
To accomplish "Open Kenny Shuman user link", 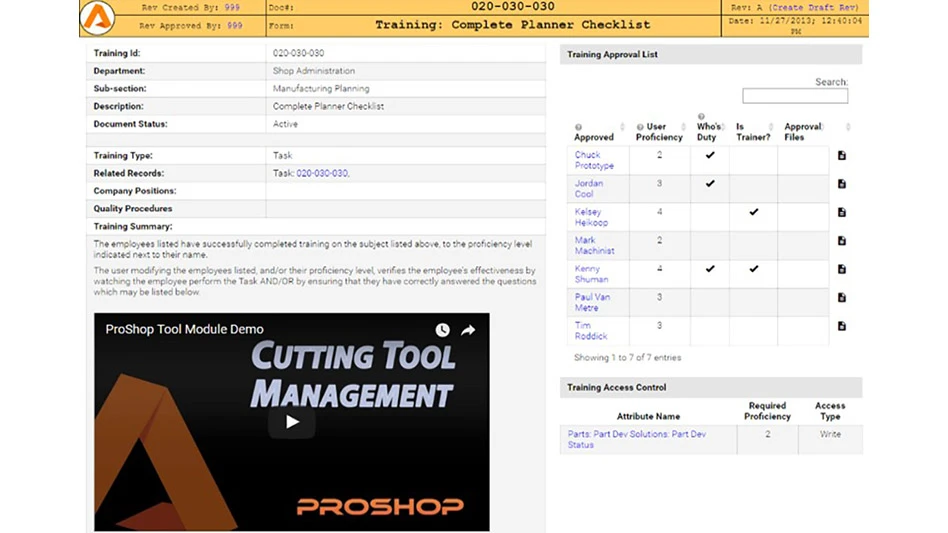I will click(591, 274).
